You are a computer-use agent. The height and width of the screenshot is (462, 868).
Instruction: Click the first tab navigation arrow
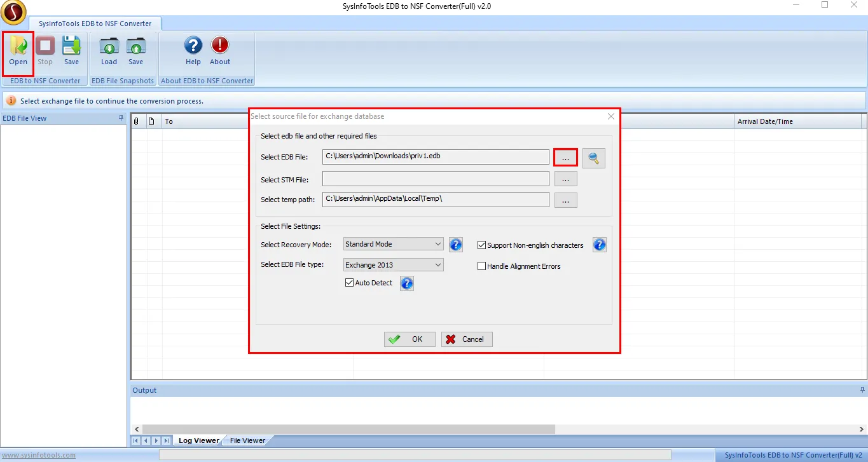tap(136, 440)
